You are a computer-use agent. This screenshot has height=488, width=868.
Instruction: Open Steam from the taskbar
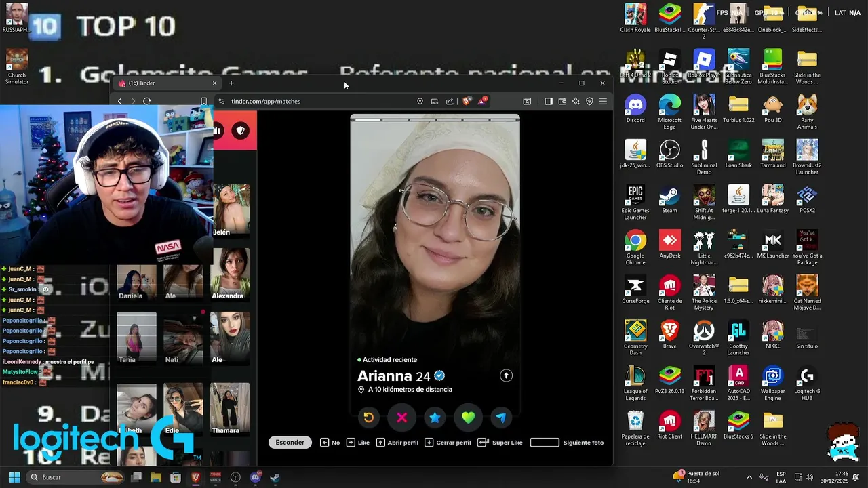[275, 477]
